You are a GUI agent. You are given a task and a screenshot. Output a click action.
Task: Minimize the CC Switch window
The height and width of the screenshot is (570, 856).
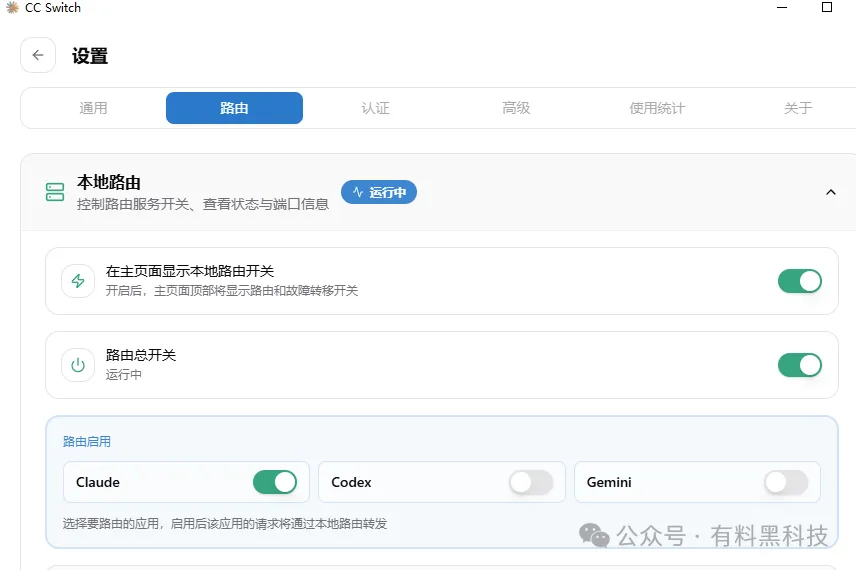782,8
